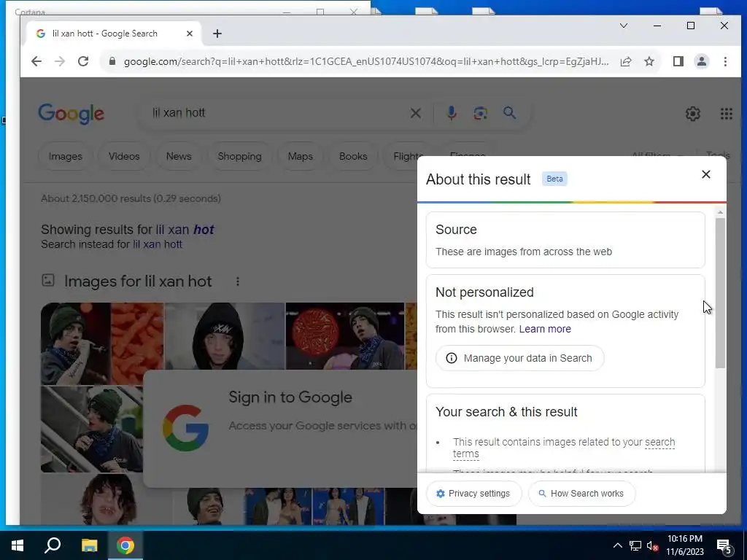Click the corrected 'lil xan hot' link

[x=185, y=230]
